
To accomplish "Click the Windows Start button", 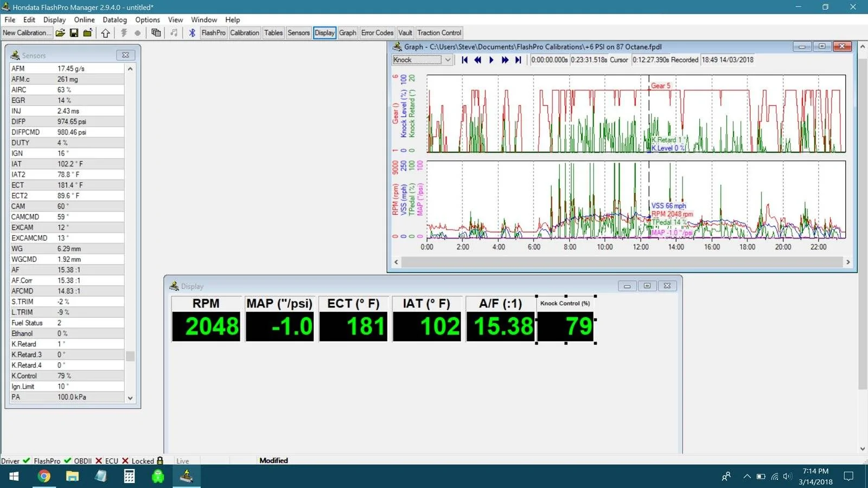I will 14,476.
